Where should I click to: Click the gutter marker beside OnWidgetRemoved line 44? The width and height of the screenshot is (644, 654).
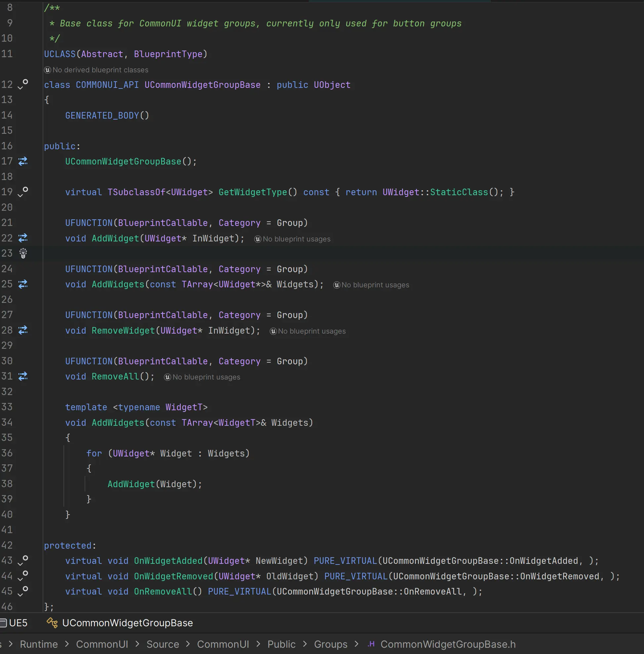click(x=23, y=576)
